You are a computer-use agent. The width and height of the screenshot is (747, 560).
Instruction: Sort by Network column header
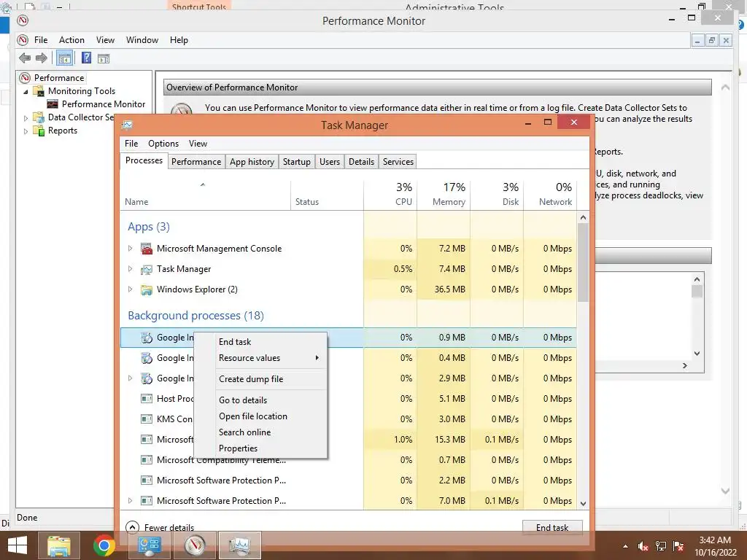point(550,195)
